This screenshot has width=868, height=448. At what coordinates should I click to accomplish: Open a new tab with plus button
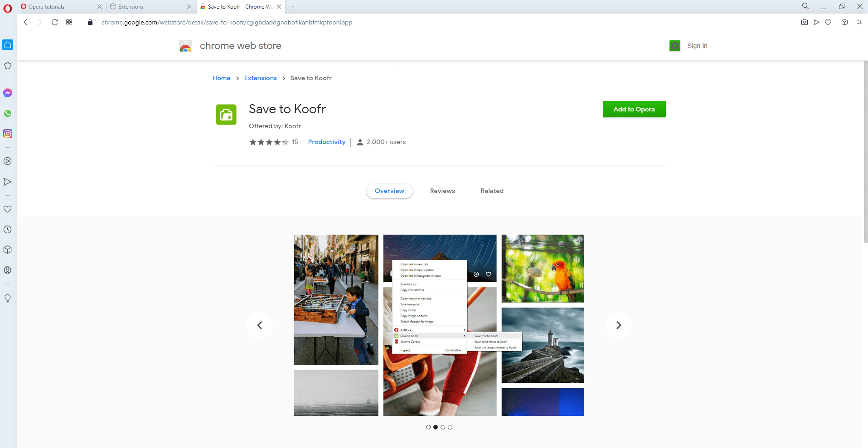point(292,6)
